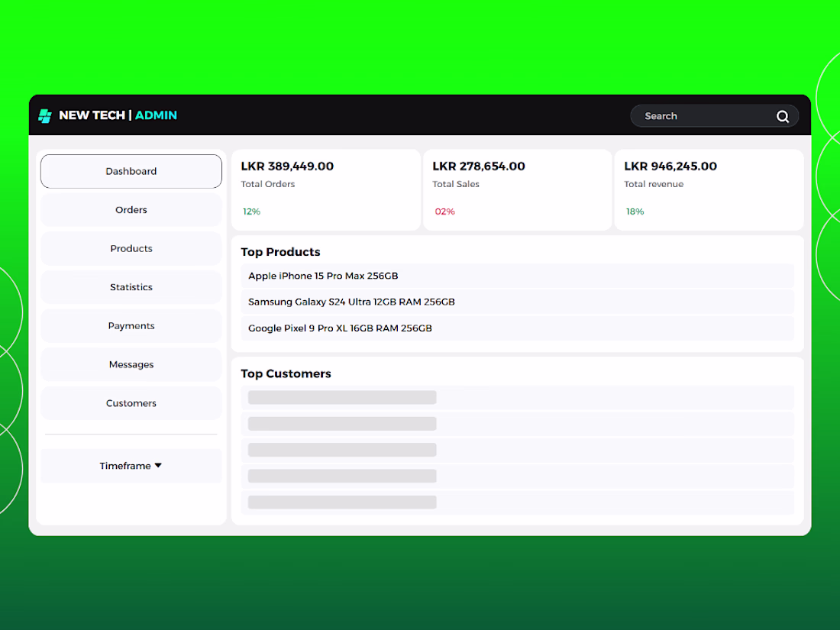The image size is (840, 630).
Task: Go to the Orders section
Action: (x=131, y=210)
